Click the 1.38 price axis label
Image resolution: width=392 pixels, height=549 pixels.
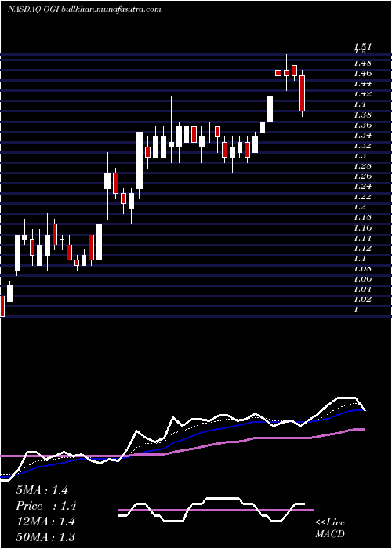click(362, 115)
